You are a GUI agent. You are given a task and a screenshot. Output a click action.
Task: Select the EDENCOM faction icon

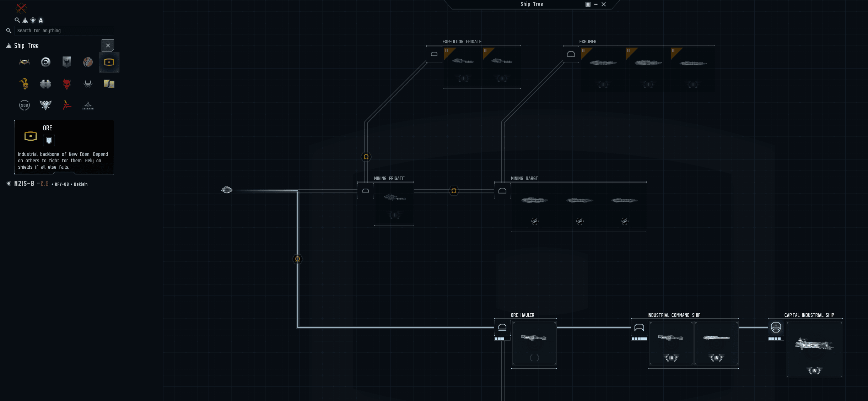tap(88, 105)
